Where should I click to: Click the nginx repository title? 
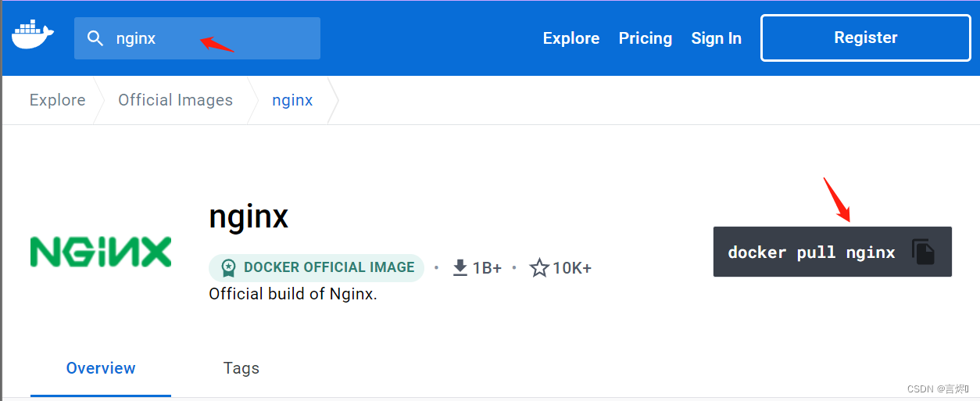tap(249, 217)
